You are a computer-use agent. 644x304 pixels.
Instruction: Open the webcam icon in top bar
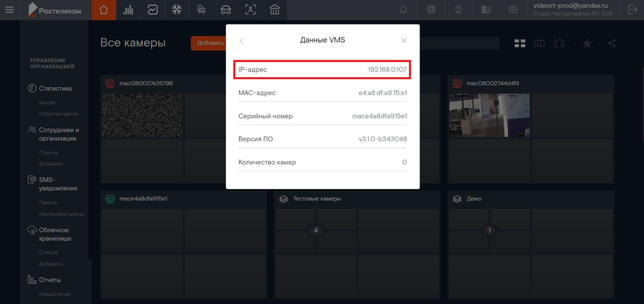(x=458, y=10)
